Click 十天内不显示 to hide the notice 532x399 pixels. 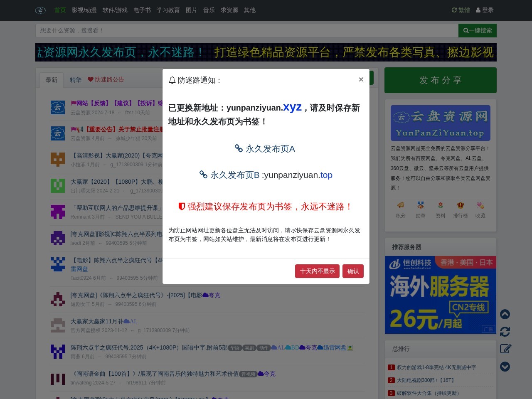point(317,271)
